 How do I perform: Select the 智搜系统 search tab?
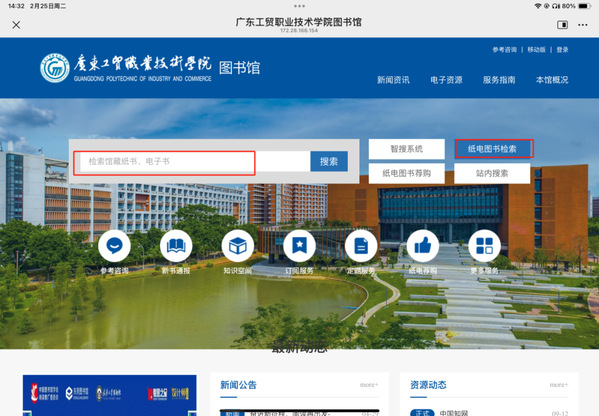pos(406,149)
